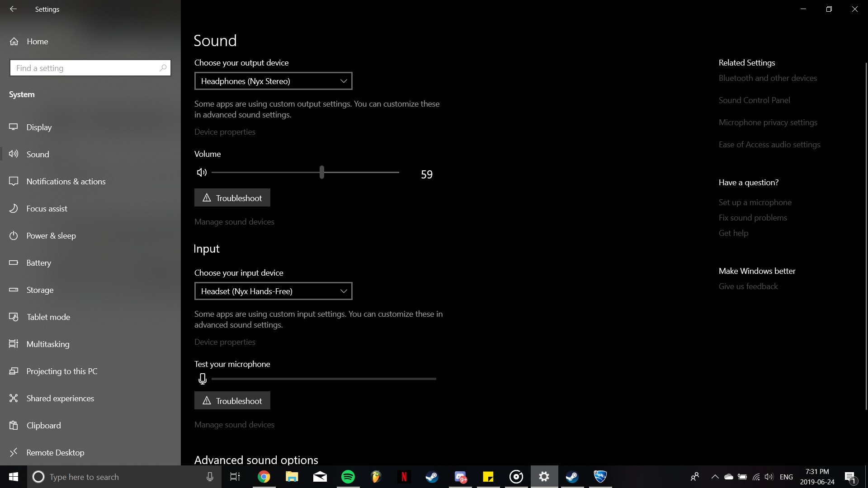This screenshot has height=488, width=868.
Task: Click Microphone privacy settings link
Action: [x=769, y=122]
